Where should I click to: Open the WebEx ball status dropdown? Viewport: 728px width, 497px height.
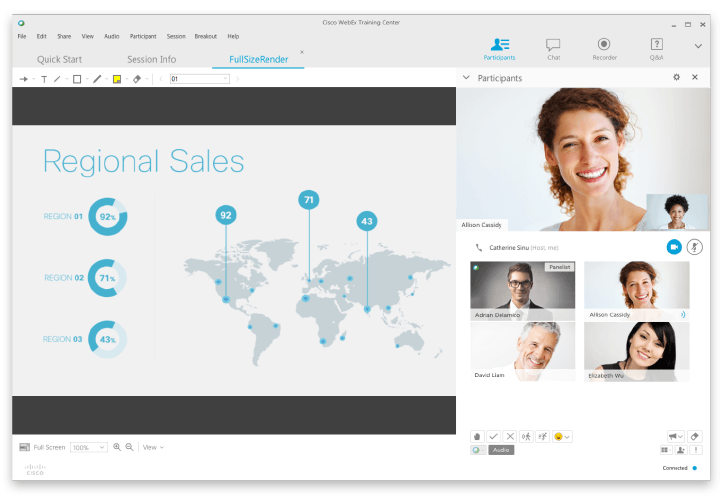(478, 450)
